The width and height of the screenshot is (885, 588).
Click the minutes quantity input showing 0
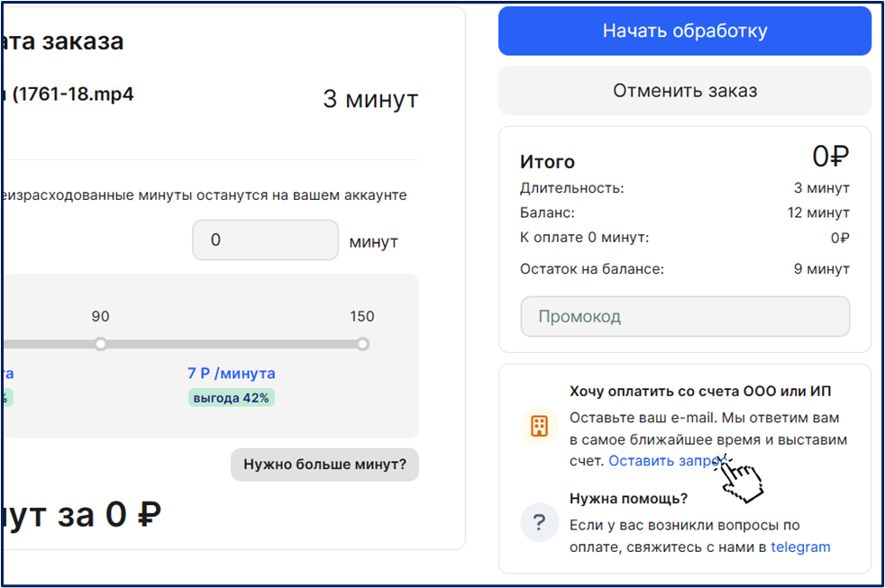[265, 240]
